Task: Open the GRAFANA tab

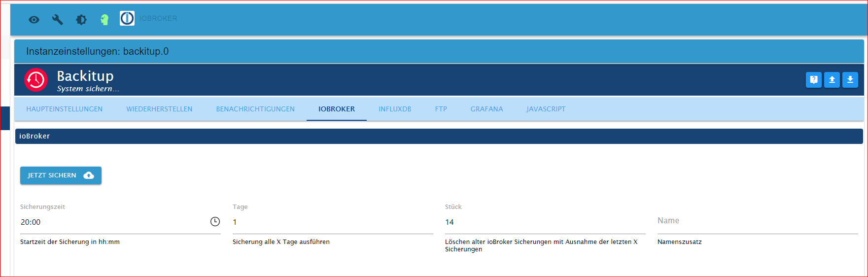Action: pos(487,109)
